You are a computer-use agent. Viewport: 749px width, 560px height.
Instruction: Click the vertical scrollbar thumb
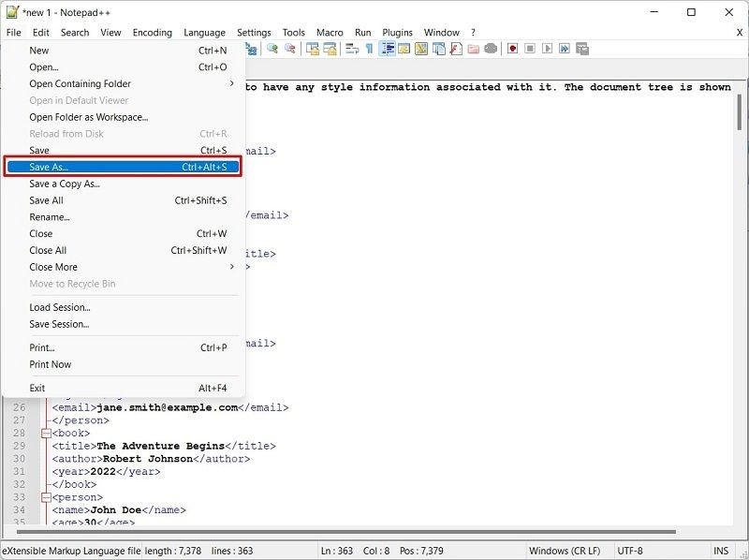pos(740,111)
